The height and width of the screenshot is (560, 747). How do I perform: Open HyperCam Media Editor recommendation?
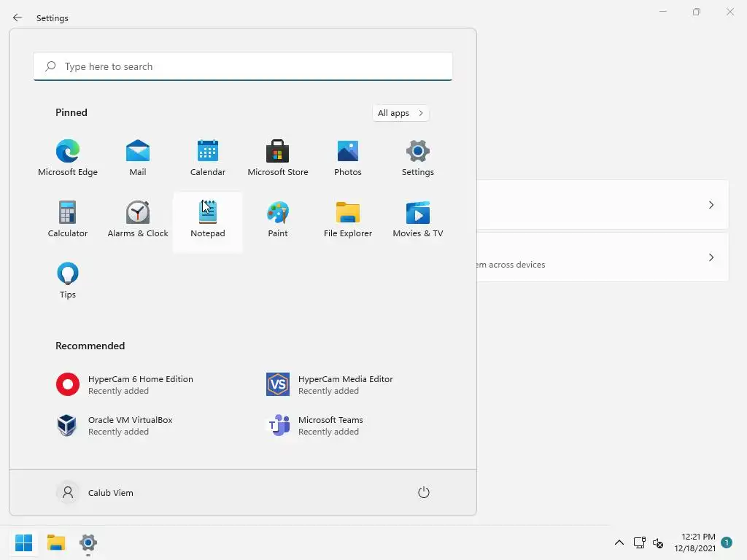330,384
